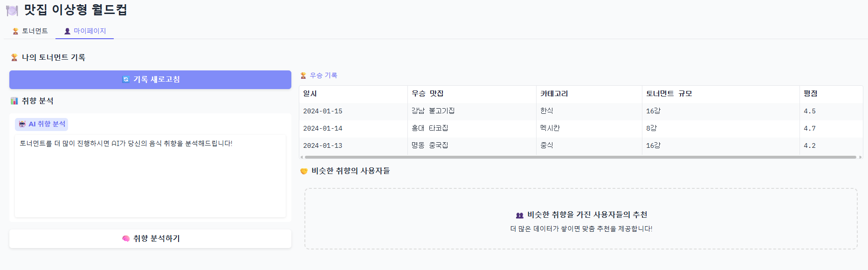Click the handshake icon beside 비슷한 취향의 사용자들
Viewport: 868px width, 270px height.
pyautogui.click(x=304, y=171)
